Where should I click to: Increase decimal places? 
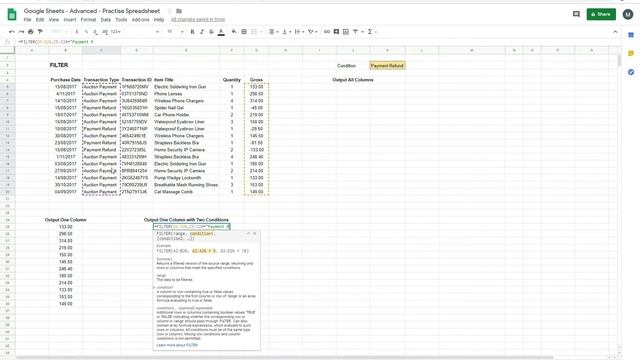(x=105, y=32)
